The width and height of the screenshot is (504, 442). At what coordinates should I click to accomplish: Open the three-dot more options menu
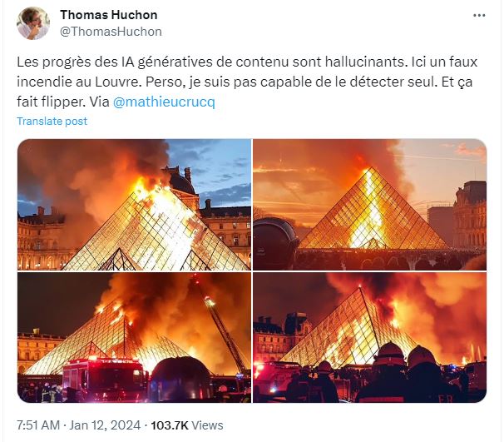[x=479, y=16]
